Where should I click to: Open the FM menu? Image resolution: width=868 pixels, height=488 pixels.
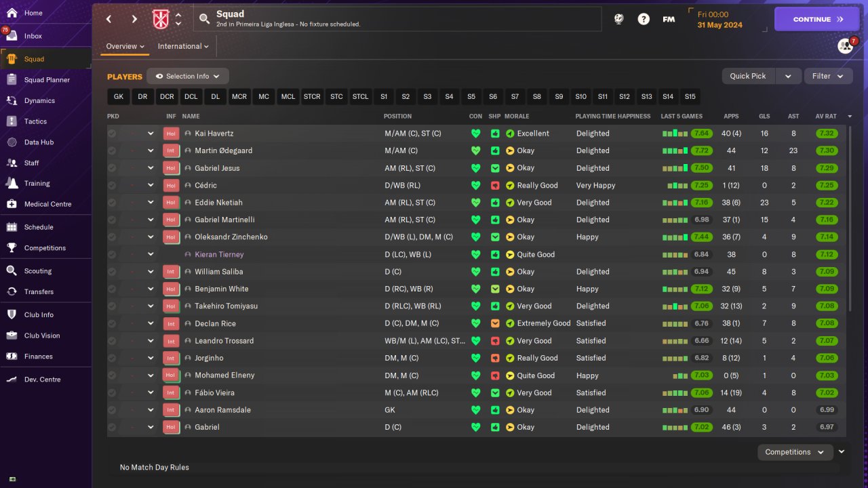(669, 19)
